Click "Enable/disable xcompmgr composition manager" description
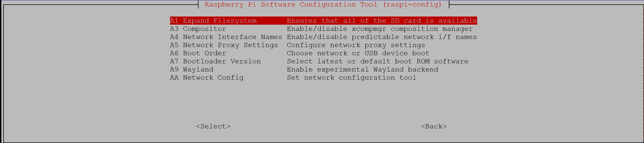Screen dimensions: 644x143 (x=380, y=29)
